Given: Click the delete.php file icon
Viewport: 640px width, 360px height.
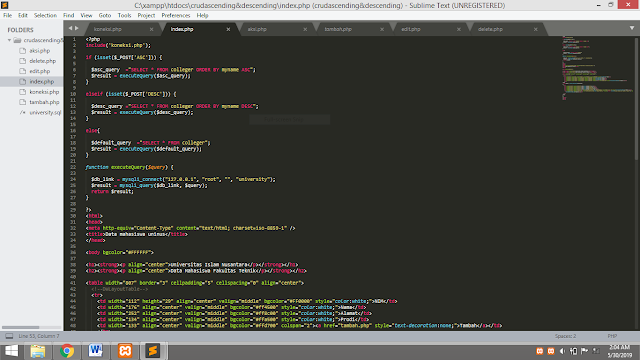Looking at the screenshot, I should 22,61.
